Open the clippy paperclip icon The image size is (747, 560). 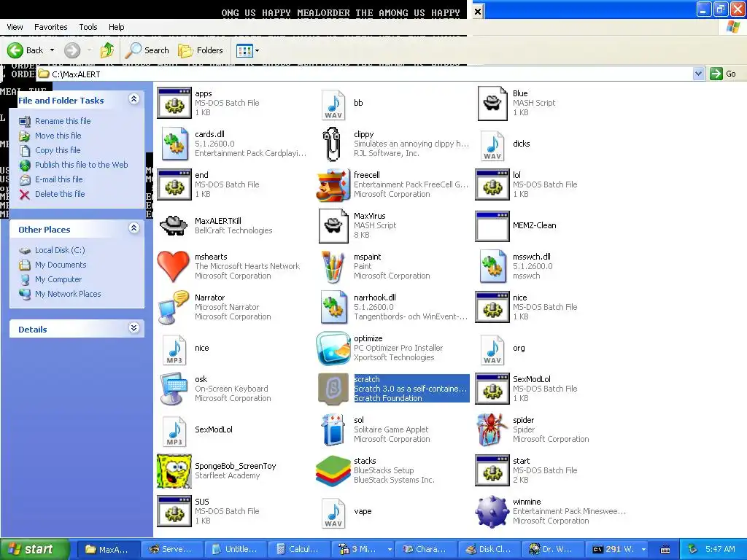(x=332, y=144)
